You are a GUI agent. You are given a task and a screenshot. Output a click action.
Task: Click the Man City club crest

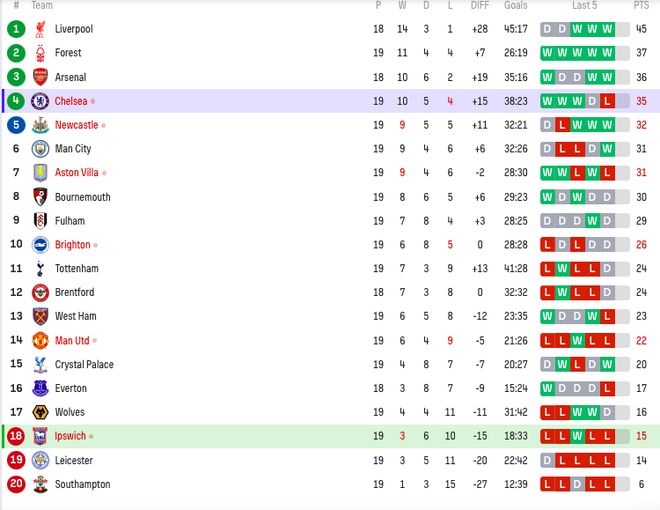click(x=40, y=149)
